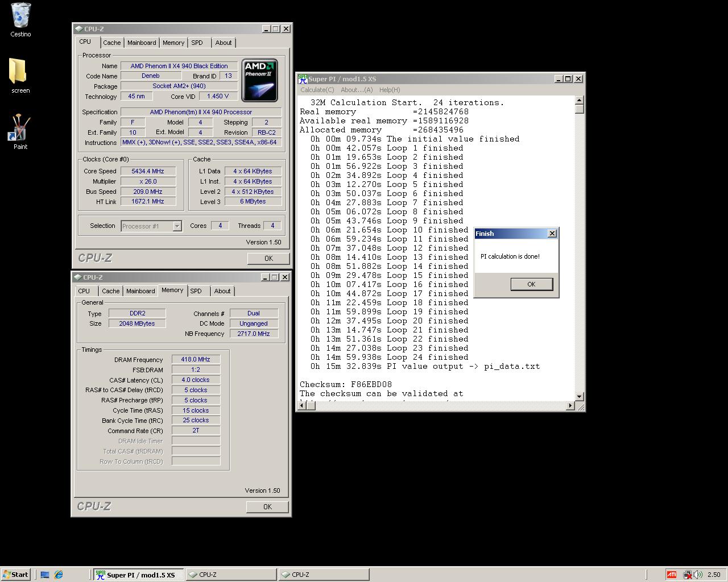Click the Multiplier value x 26.0

click(147, 181)
